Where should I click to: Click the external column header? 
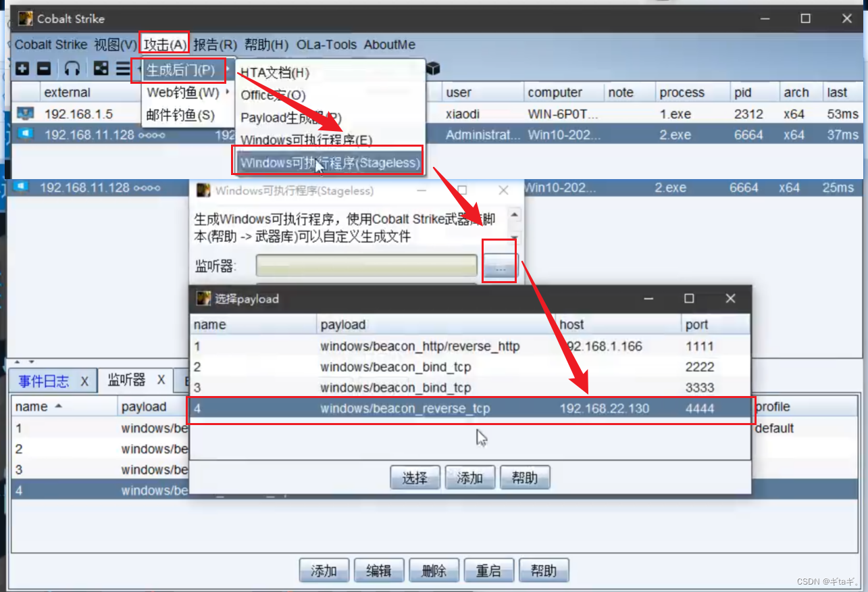coord(67,93)
